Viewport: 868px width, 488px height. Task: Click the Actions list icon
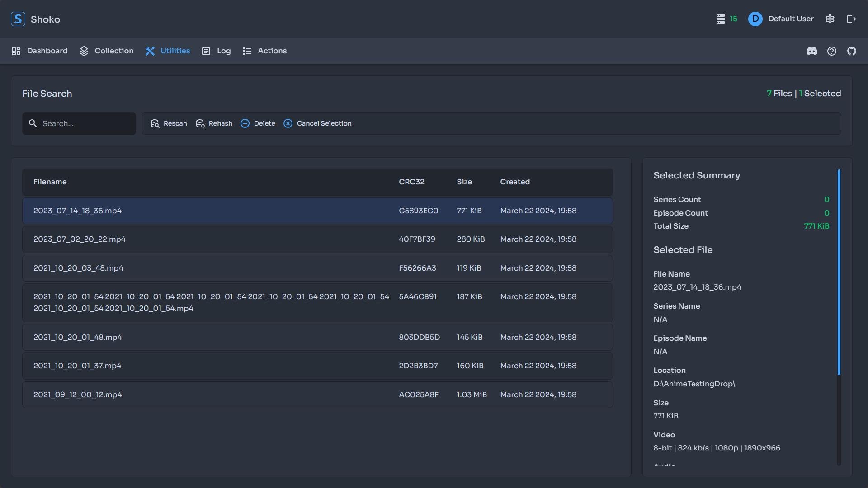(x=247, y=51)
